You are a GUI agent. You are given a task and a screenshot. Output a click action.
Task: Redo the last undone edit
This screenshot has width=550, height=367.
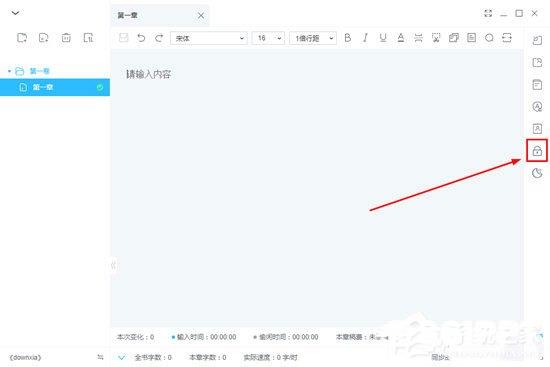pyautogui.click(x=159, y=38)
